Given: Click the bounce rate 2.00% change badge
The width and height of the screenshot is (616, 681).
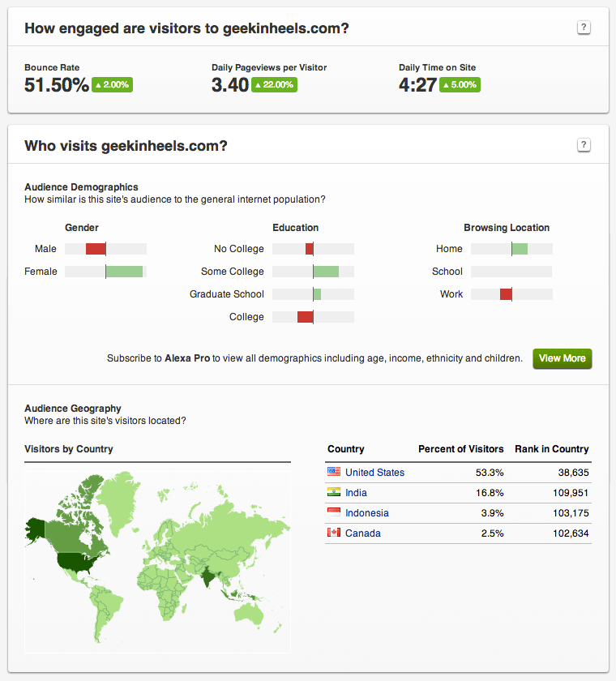Looking at the screenshot, I should (112, 84).
